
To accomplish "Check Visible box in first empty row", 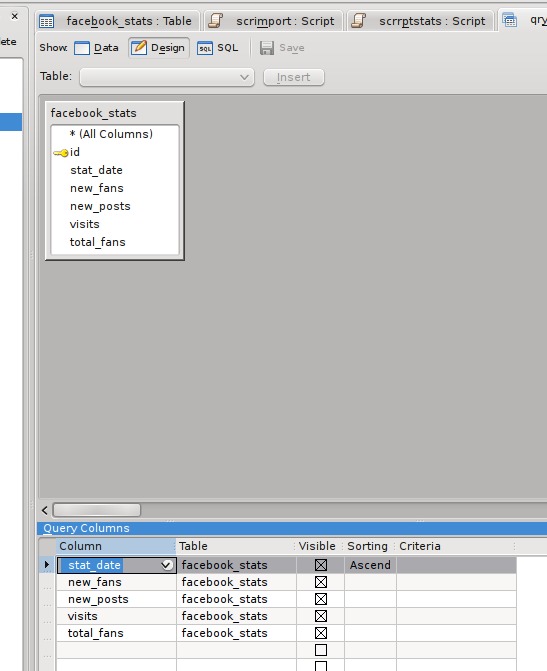I will pos(321,650).
